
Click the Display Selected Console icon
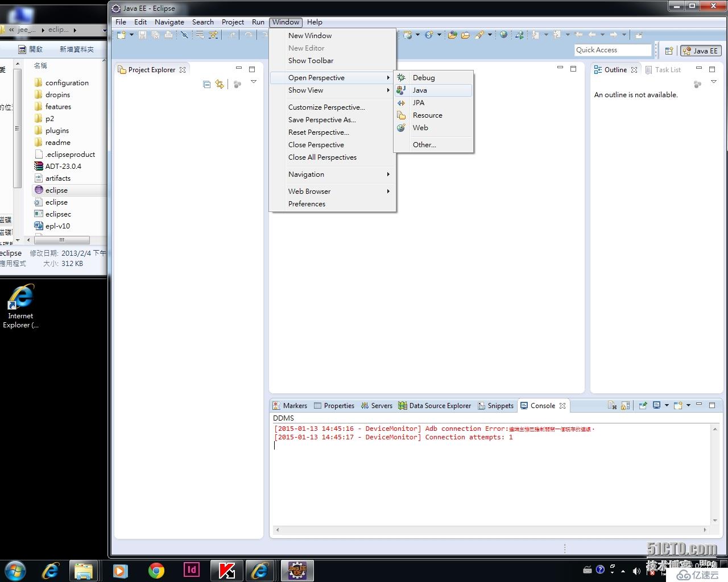point(657,405)
